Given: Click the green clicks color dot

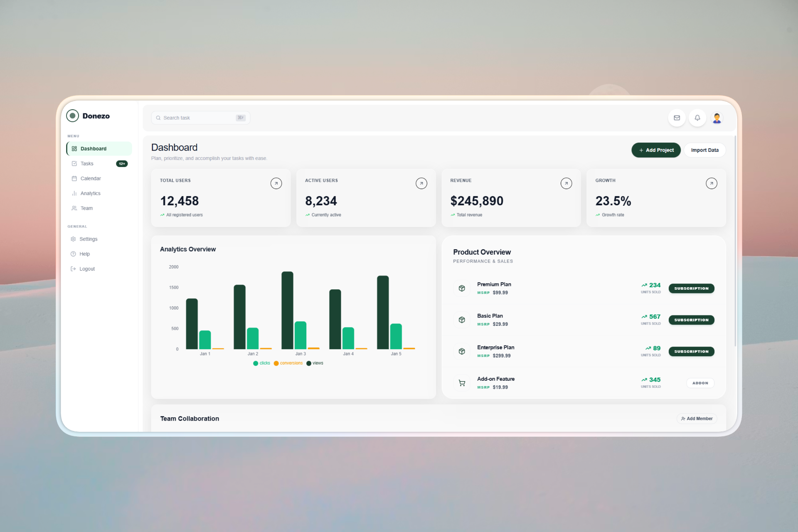Looking at the screenshot, I should tap(256, 363).
